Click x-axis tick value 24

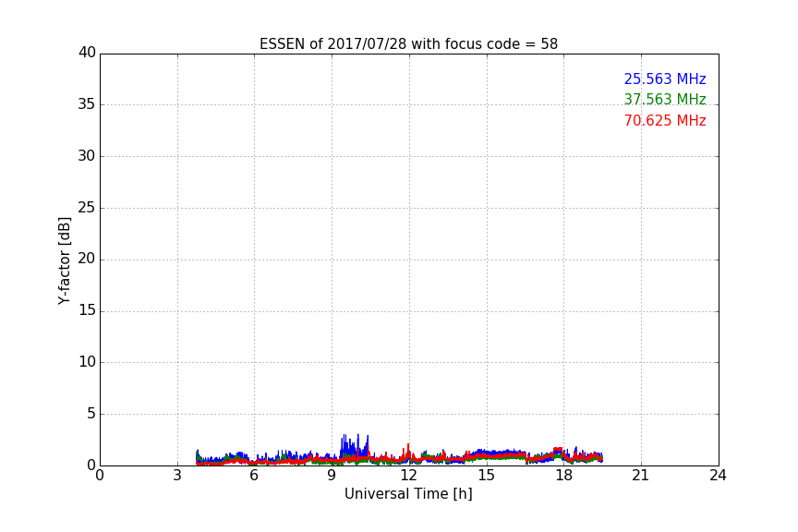[718, 476]
